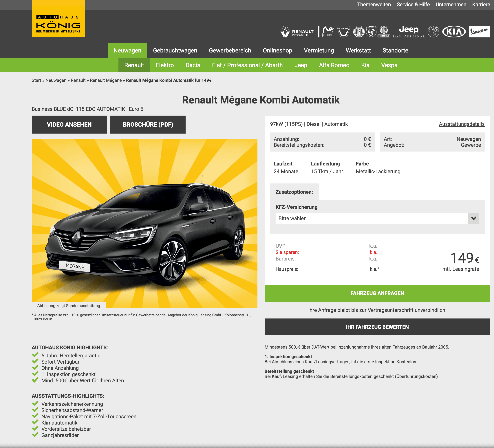Screen dimensions: 494x448
Task: Click the Start breadcrumb link
Action: coord(36,80)
